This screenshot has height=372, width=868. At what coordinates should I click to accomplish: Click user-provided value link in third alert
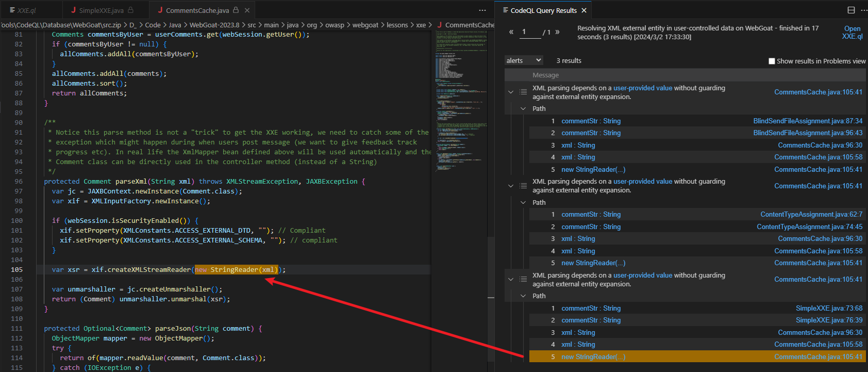[x=643, y=276]
